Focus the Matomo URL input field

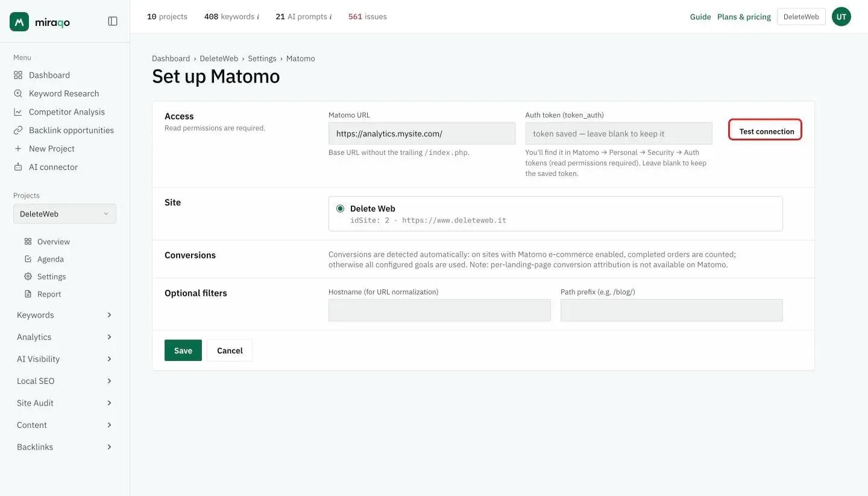click(x=422, y=133)
